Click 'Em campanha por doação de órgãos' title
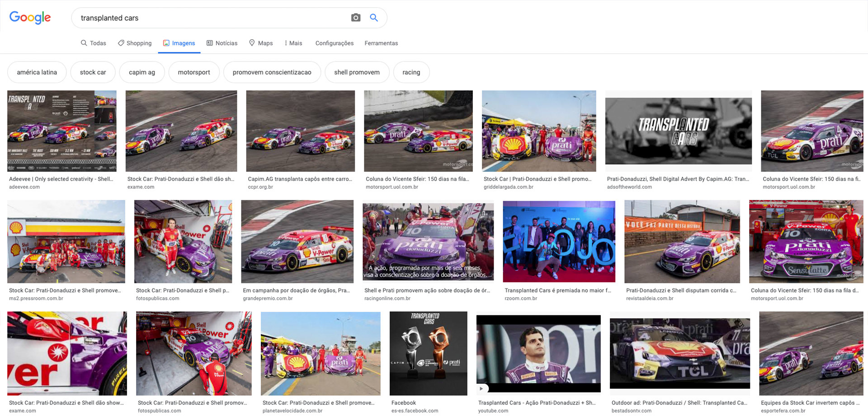Viewport: 868px width, 418px height. click(x=296, y=291)
